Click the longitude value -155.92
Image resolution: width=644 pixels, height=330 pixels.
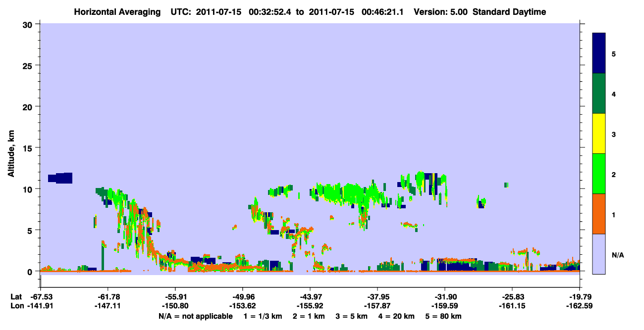click(310, 306)
